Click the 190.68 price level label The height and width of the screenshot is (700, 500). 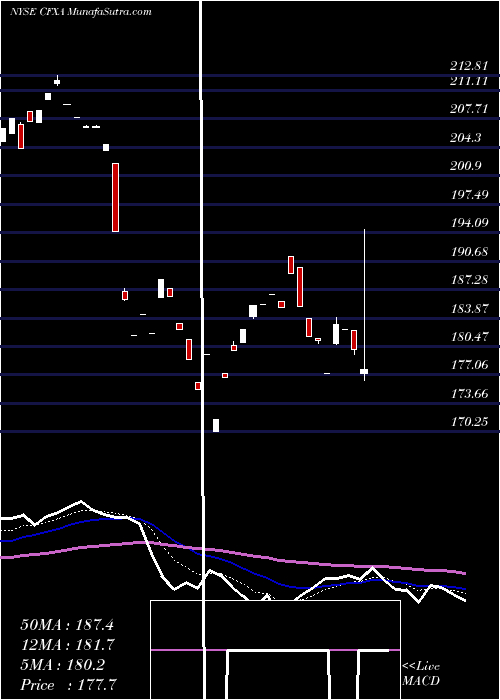469,251
